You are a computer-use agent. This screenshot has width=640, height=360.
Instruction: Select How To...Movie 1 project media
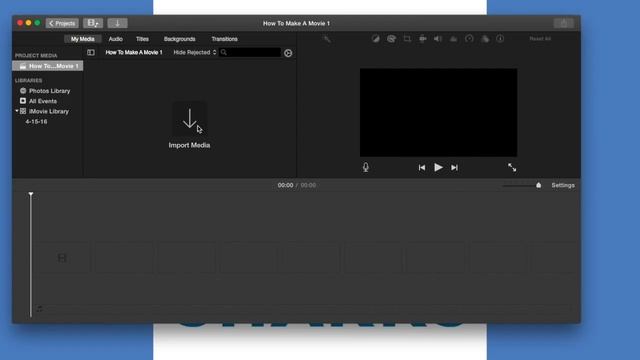pyautogui.click(x=48, y=66)
